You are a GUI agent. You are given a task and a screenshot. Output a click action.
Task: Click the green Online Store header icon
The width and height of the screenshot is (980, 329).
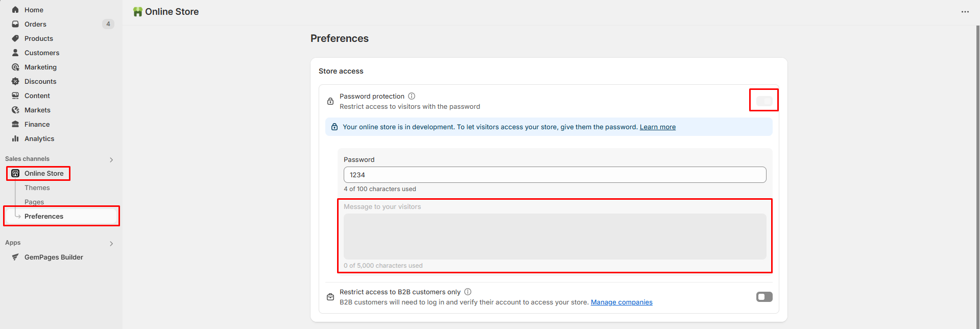click(137, 12)
